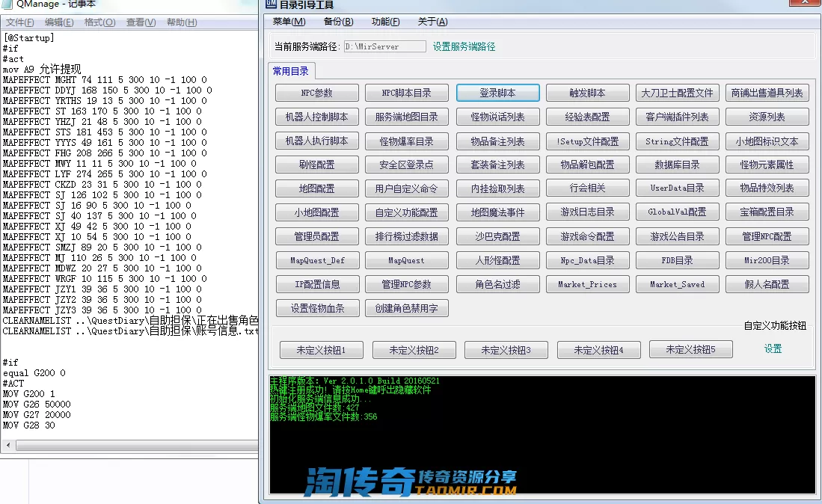Open the 资源列表 button
This screenshot has width=822, height=504.
(767, 117)
